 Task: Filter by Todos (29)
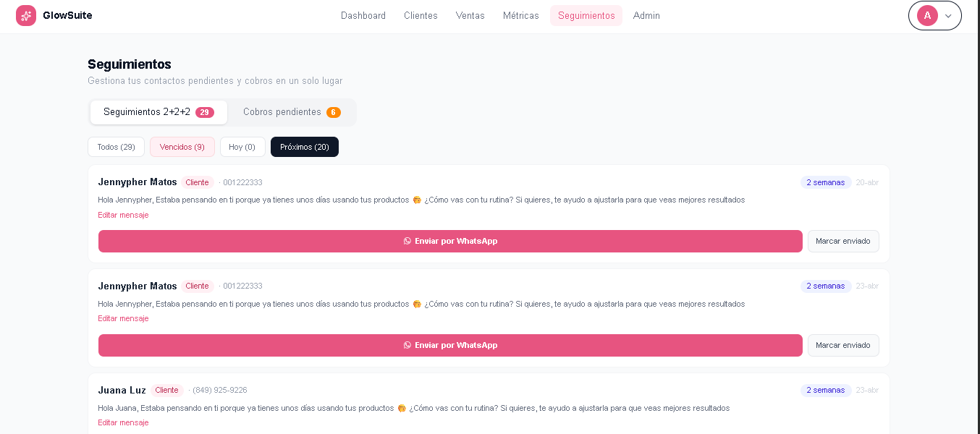(x=116, y=147)
